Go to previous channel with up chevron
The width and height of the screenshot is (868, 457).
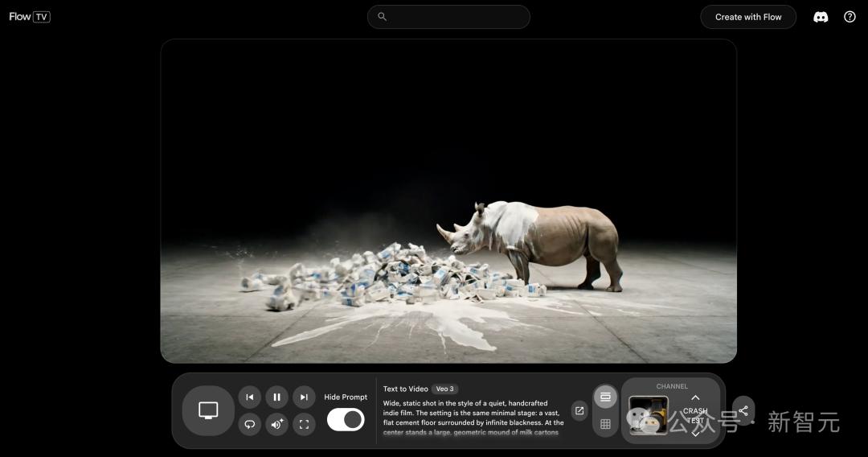[x=695, y=397]
